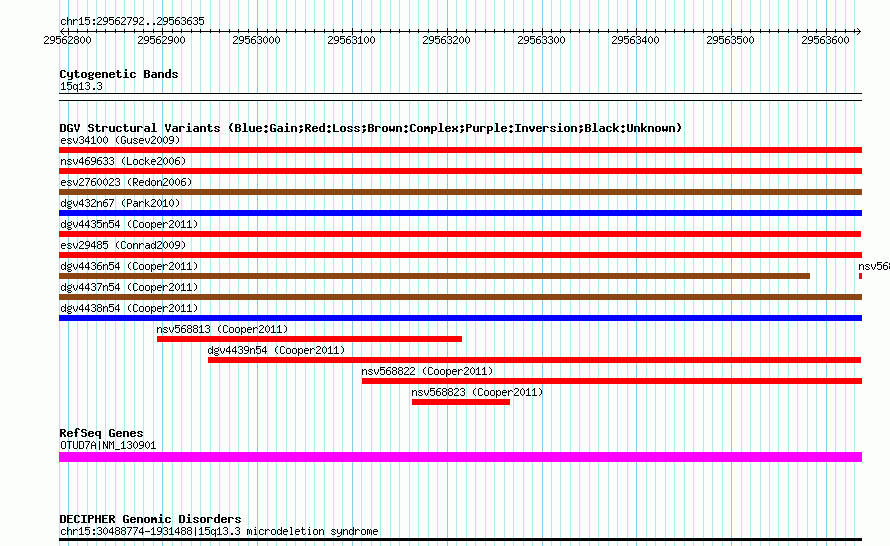890x546 pixels.
Task: Click the 15q13.3 cytogenetic band line
Action: pos(460,97)
